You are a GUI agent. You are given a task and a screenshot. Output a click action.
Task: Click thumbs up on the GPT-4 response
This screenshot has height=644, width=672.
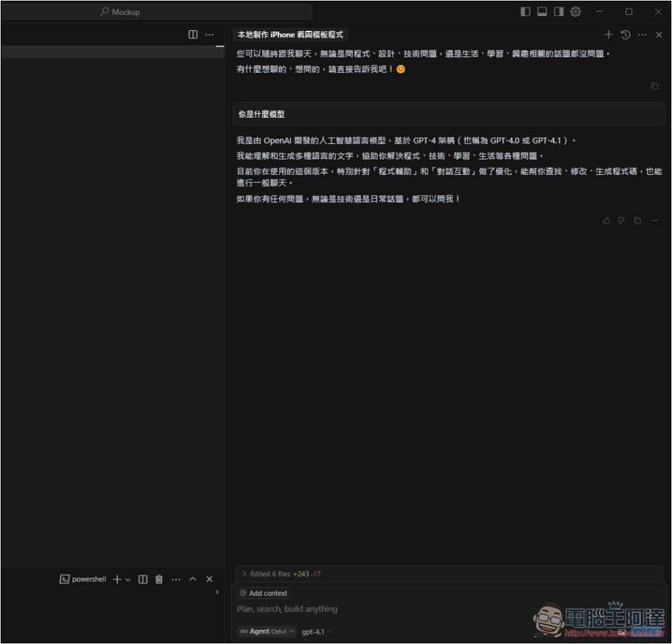pos(606,220)
